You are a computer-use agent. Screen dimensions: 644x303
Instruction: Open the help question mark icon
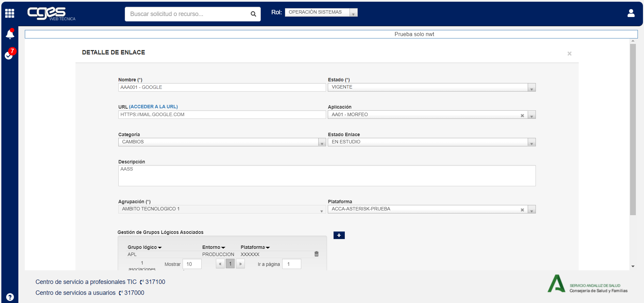coord(10,297)
